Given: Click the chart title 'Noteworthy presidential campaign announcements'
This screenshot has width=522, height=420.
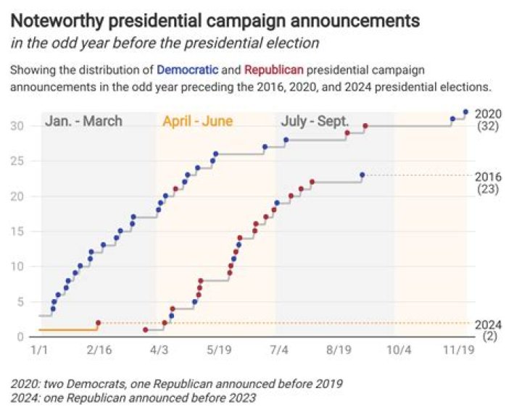Looking at the screenshot, I should [215, 20].
